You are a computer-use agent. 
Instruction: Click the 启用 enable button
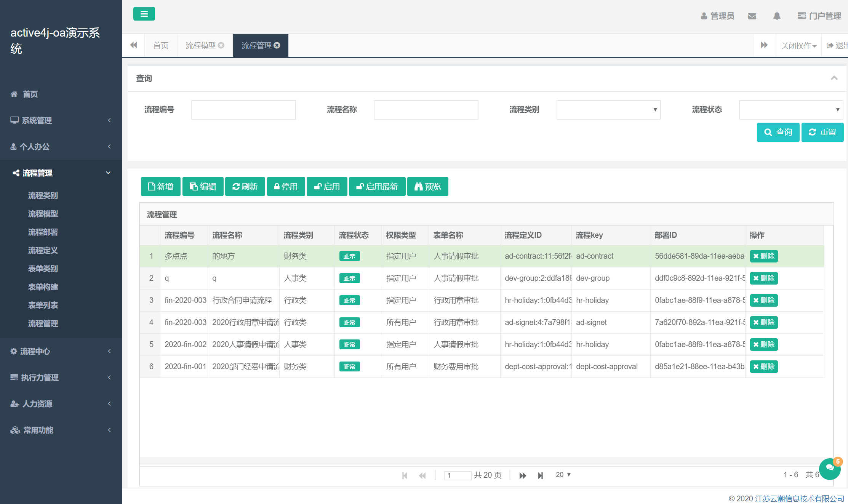[x=326, y=186]
